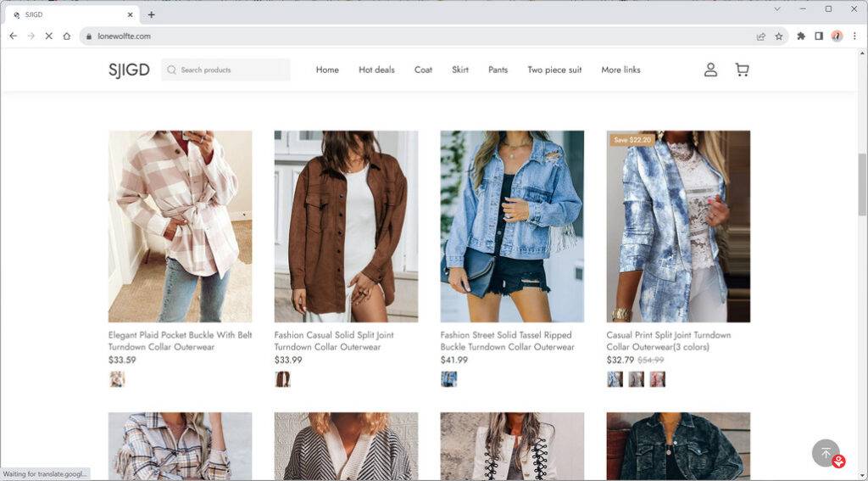Viewport: 868px width, 481px height.
Task: Open the Hot deals menu
Action: point(376,70)
